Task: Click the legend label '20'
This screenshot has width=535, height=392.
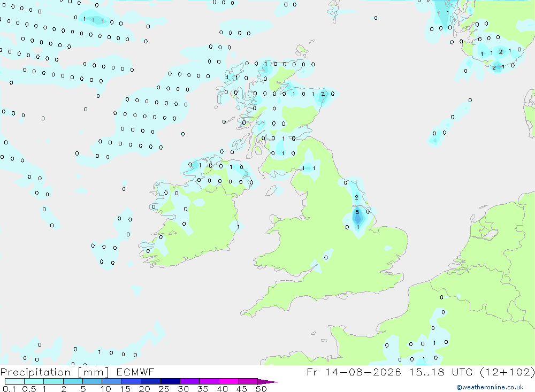Action: pos(144,389)
